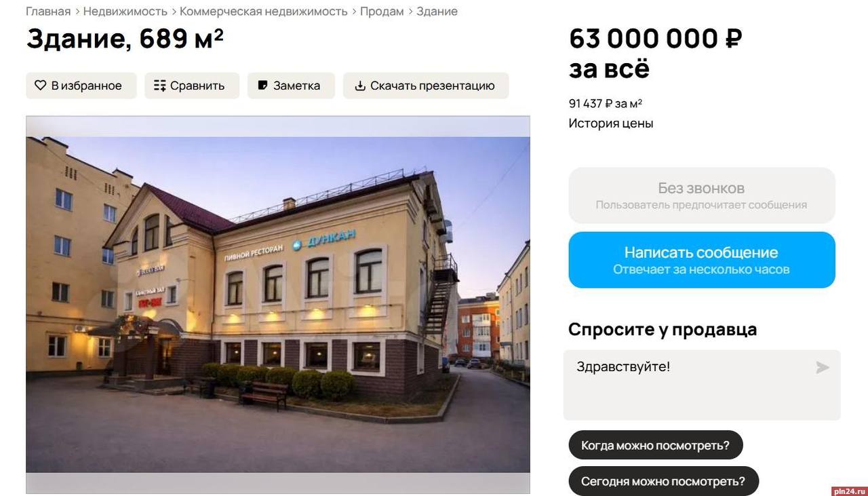The image size is (868, 496).
Task: Open the building photo in gallery
Action: point(278,305)
